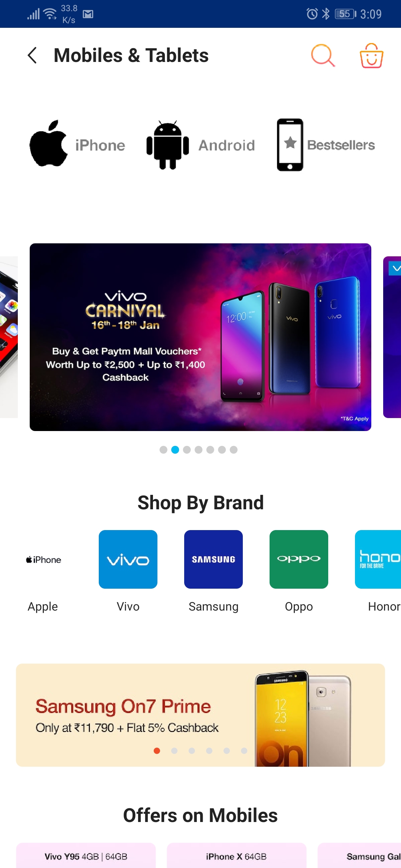Jump to first carousel dot indicator

163,450
